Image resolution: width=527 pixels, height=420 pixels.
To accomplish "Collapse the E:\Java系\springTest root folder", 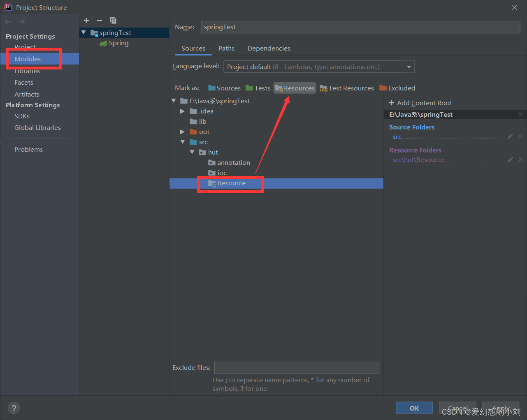I will pyautogui.click(x=174, y=101).
